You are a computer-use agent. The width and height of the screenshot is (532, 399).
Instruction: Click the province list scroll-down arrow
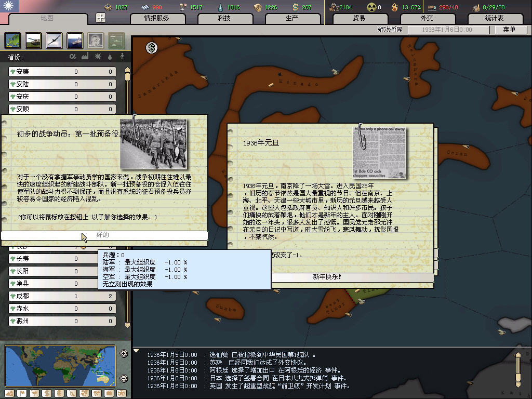(x=128, y=325)
